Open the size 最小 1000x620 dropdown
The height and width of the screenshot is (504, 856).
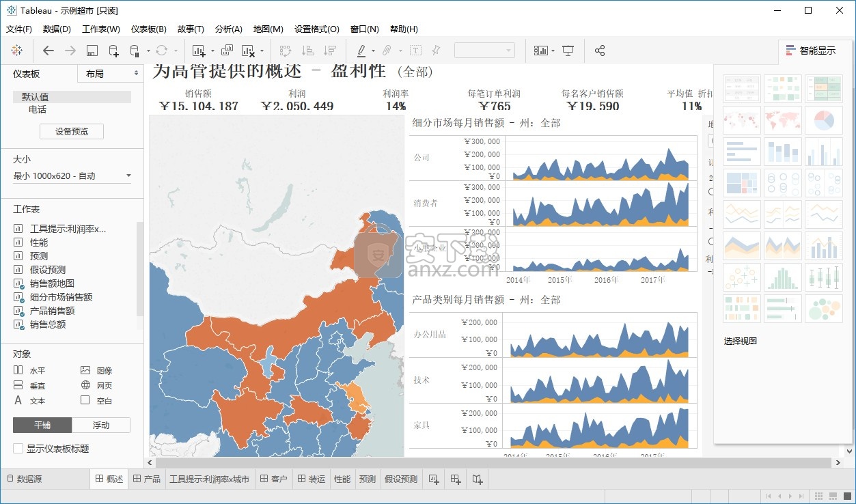(72, 176)
